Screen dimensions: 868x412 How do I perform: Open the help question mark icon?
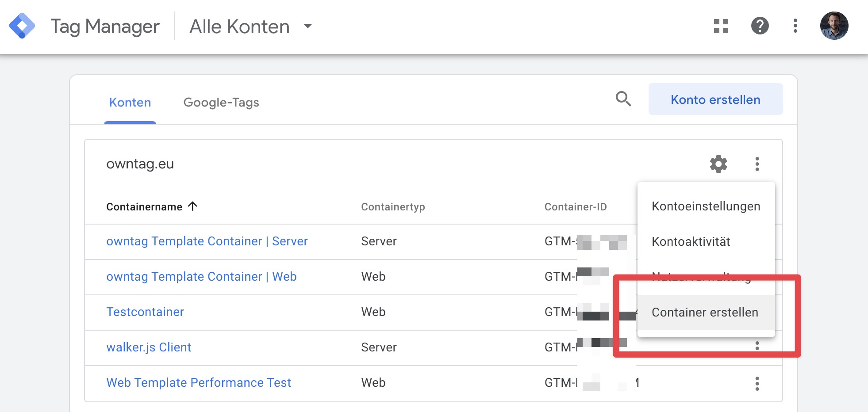[x=760, y=26]
